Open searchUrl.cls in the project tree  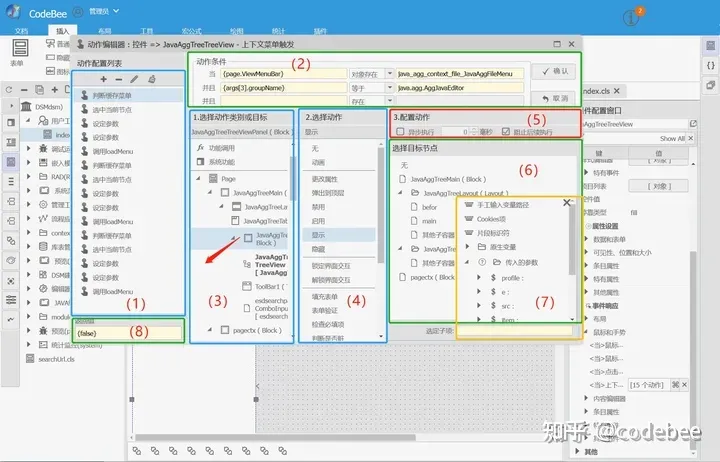56,359
